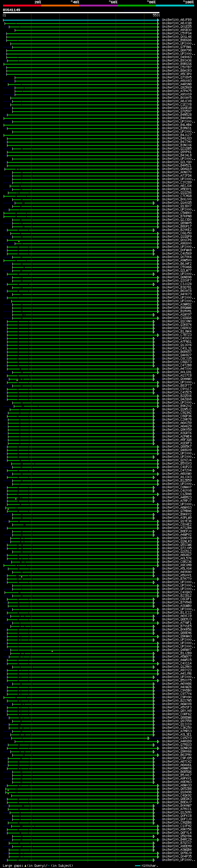
Task: Choose hit UniRef100_C5YFG4
Action: 176,33
